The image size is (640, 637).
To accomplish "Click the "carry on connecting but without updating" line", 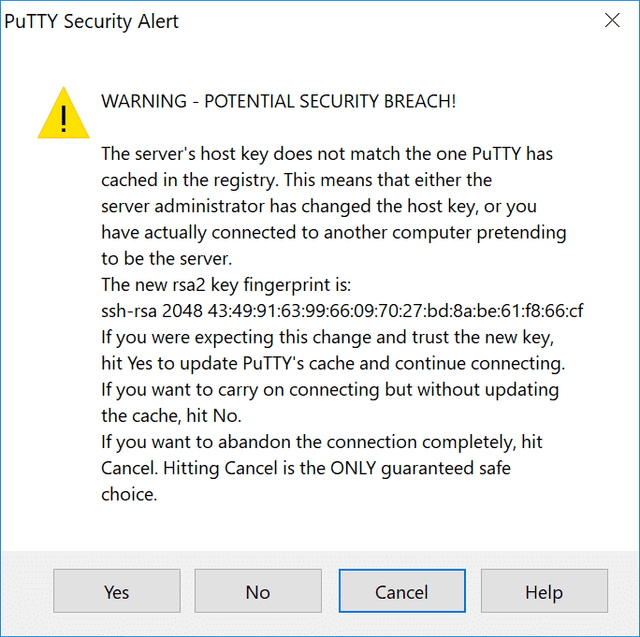I will [x=330, y=389].
